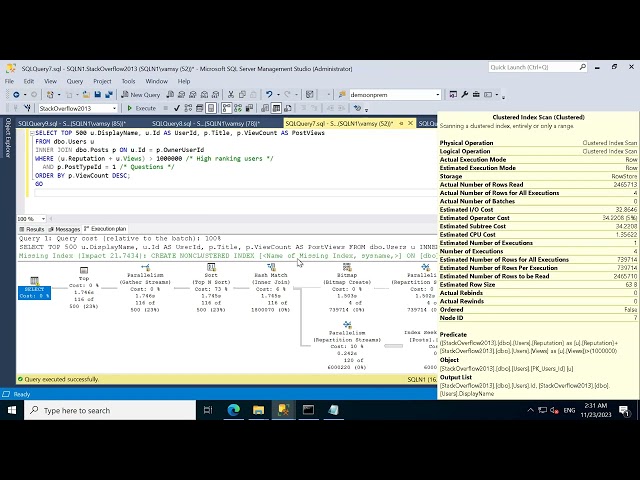Click the Undo arrow icon
The height and width of the screenshot is (480, 640).
(269, 95)
